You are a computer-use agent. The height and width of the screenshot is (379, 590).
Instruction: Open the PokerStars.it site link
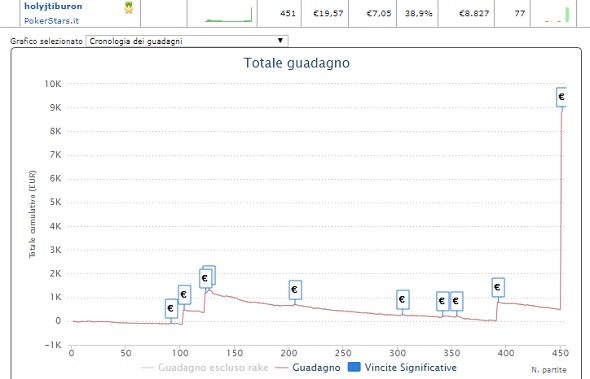[x=52, y=21]
